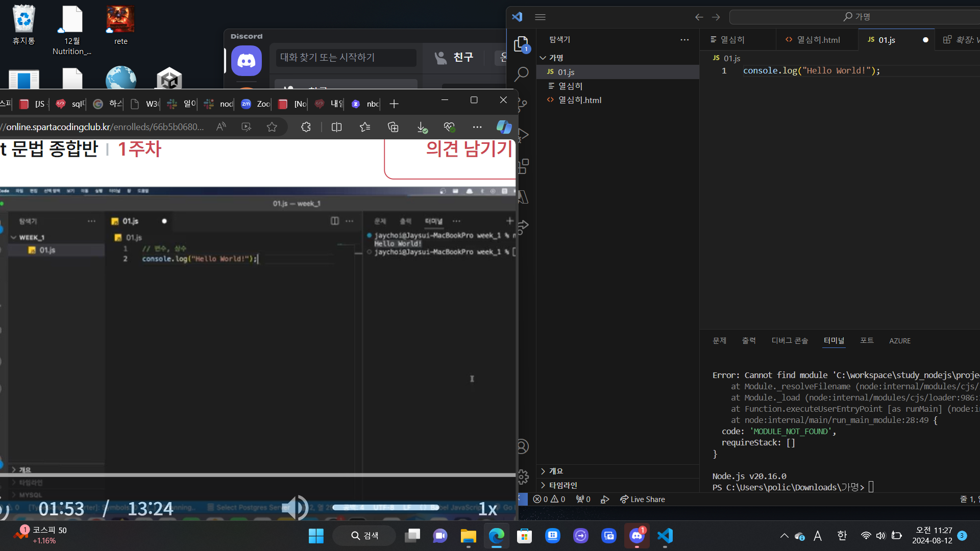Viewport: 980px width, 551px height.
Task: Show hidden icons in the system tray
Action: click(784, 536)
